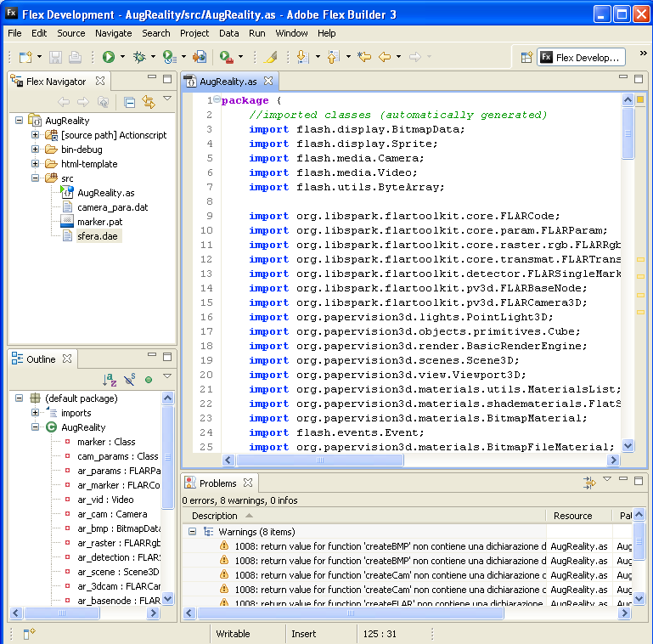The image size is (653, 644).
Task: Select the Outline tab
Action: click(42, 359)
